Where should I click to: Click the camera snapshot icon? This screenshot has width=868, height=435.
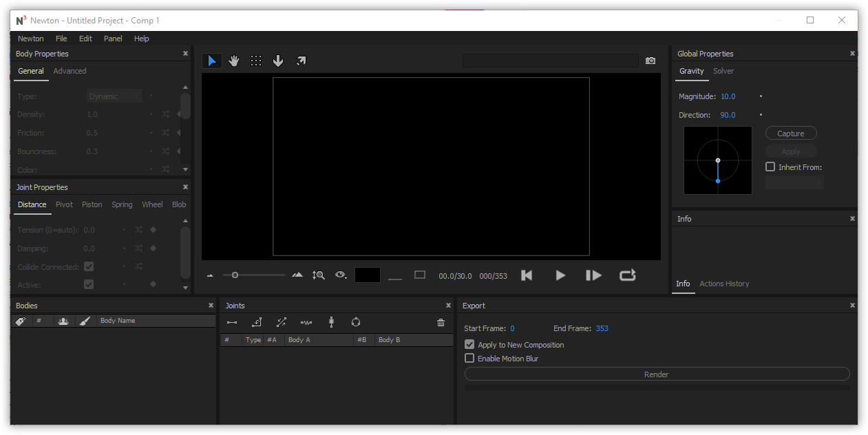[x=650, y=61]
